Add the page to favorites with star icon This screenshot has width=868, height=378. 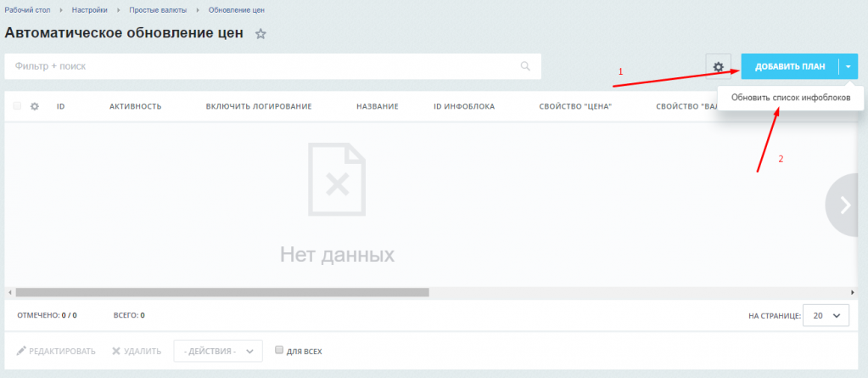[x=260, y=34]
